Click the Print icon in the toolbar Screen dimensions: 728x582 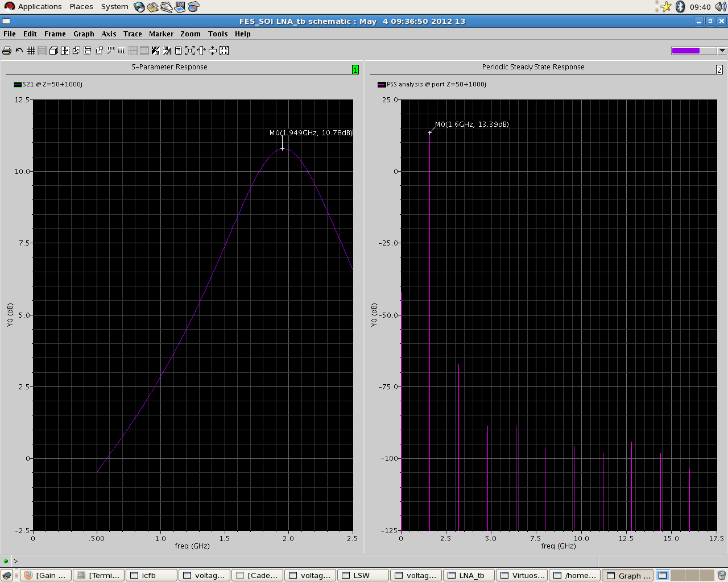point(7,51)
